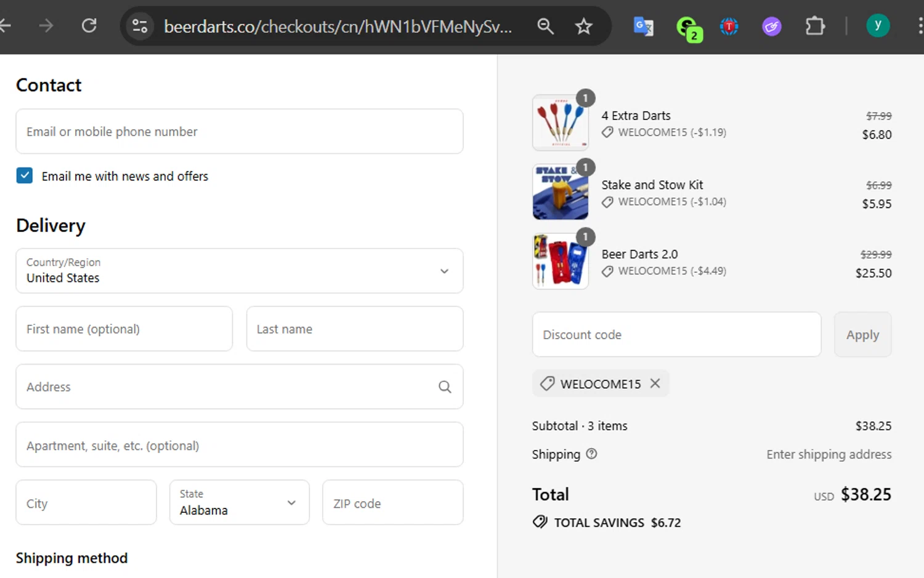Click the browser URL address text
924x578 pixels.
(338, 26)
